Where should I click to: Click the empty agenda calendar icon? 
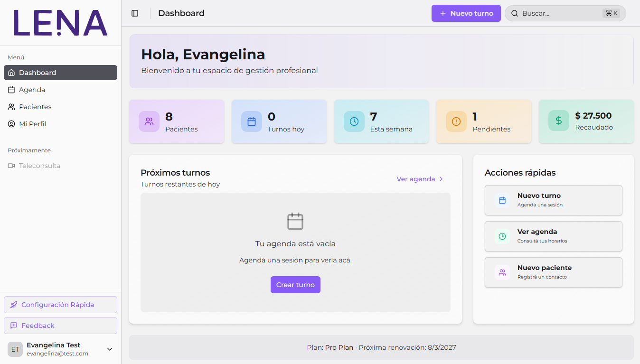(x=295, y=221)
